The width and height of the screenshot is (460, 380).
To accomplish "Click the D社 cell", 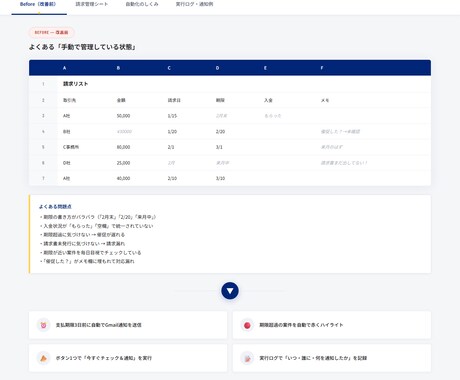I will 67,163.
